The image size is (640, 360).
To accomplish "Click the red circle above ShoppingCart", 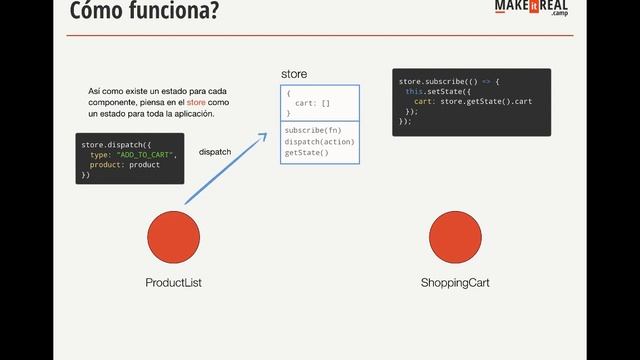I will pos(455,237).
